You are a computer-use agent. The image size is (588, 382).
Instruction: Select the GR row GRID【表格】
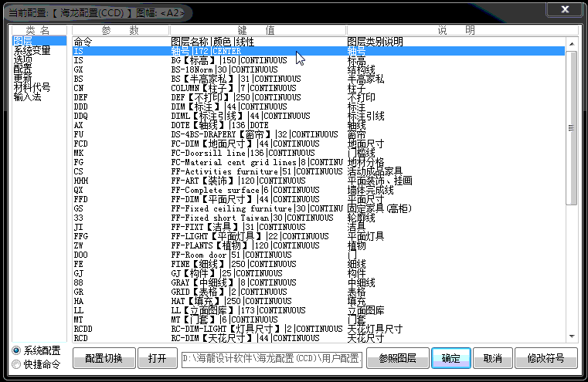tap(319, 292)
